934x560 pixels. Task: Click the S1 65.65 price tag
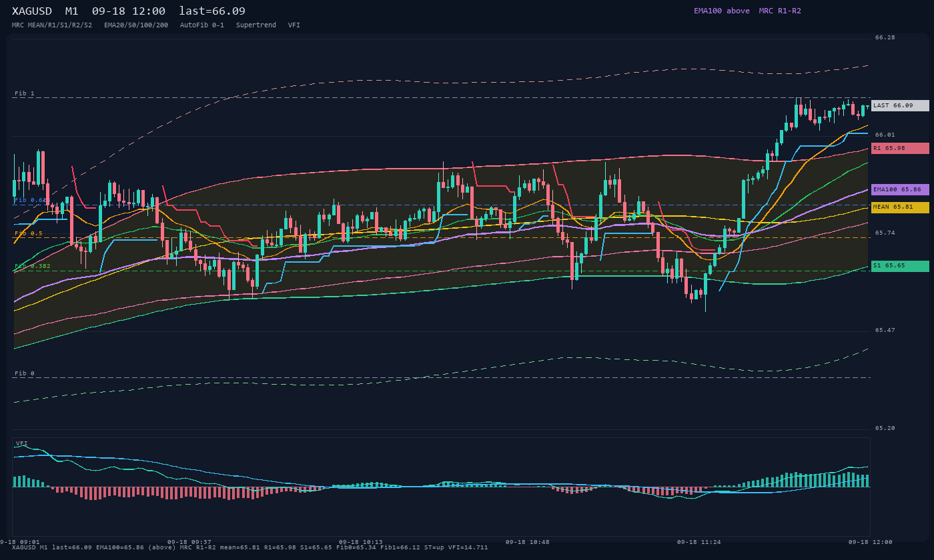pos(900,266)
